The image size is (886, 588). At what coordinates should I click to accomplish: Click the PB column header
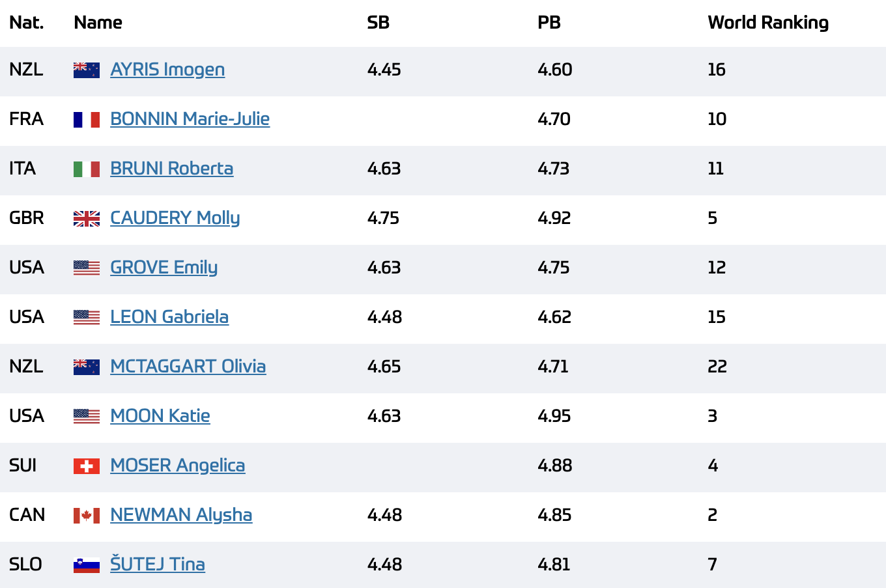point(549,23)
